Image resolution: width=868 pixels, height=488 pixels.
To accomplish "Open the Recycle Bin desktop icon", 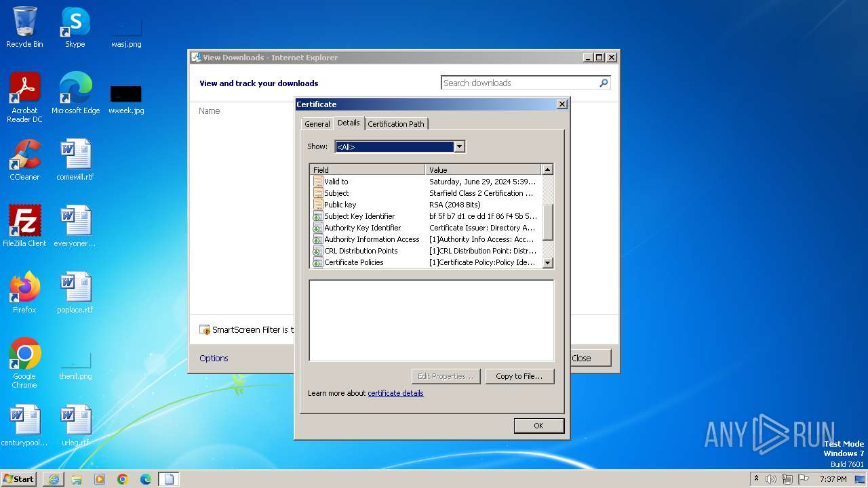I will 24,27.
